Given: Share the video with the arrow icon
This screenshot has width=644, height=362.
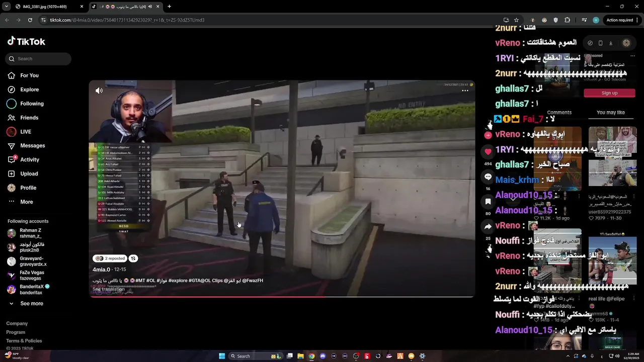Looking at the screenshot, I should click(488, 227).
